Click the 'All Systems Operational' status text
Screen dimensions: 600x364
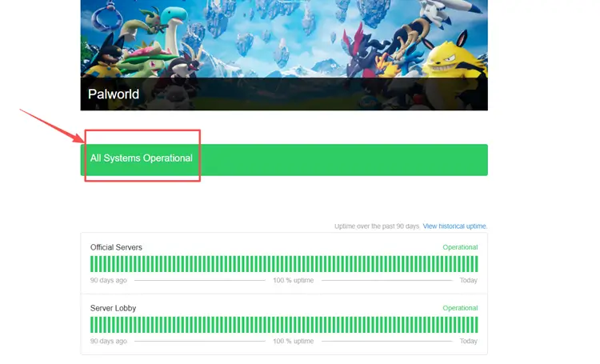[x=141, y=158]
